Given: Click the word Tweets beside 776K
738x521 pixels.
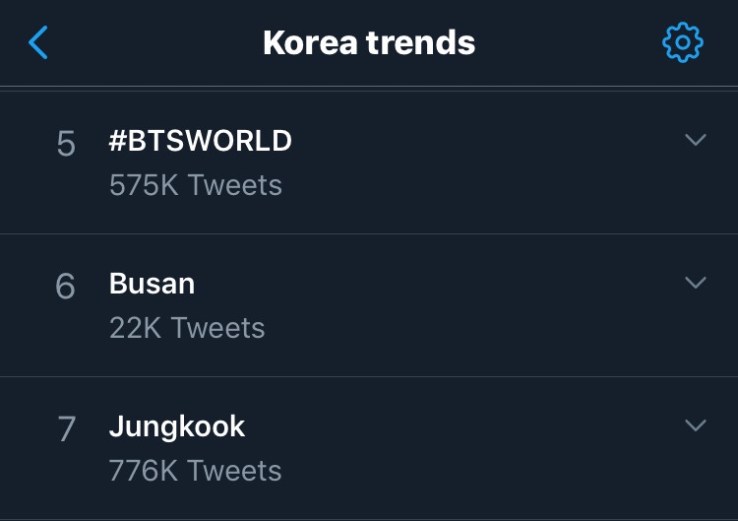Looking at the screenshot, I should (235, 471).
